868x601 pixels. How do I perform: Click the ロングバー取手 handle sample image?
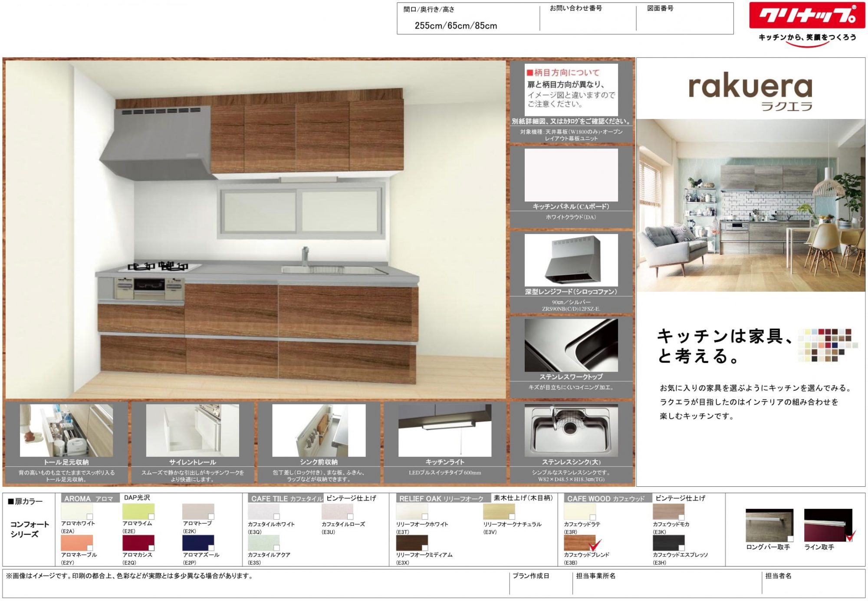pyautogui.click(x=770, y=525)
